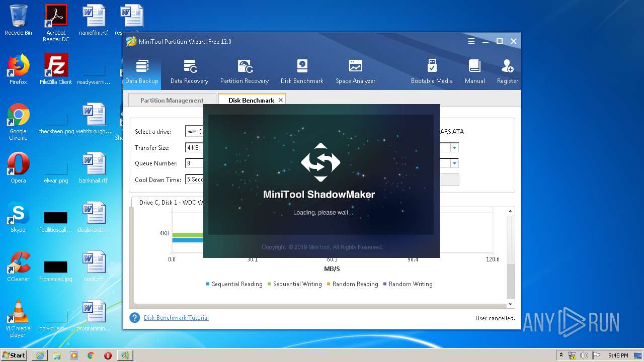Open the Cool Down Time dropdown
Screen dimensions: 644x362
[195, 179]
